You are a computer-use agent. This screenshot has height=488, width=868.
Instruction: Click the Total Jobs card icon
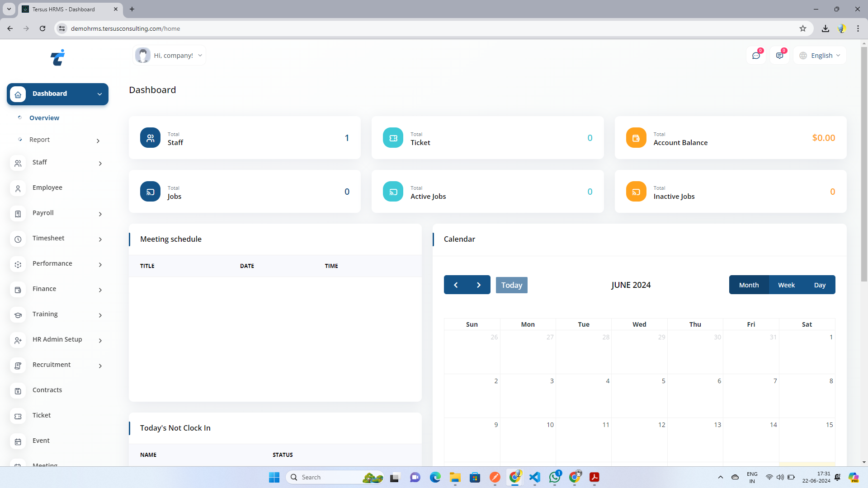coord(150,192)
